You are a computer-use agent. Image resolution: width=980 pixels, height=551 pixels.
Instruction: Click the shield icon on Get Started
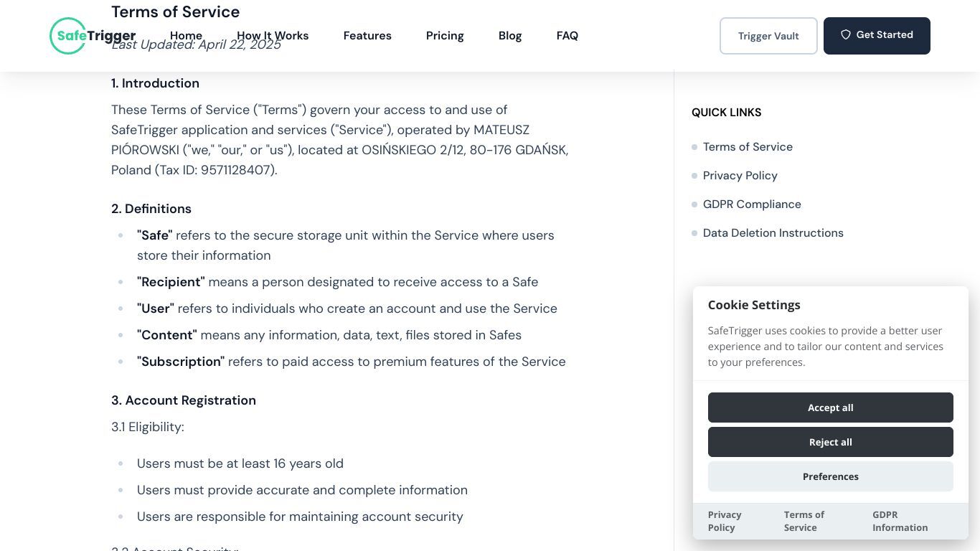pos(846,35)
